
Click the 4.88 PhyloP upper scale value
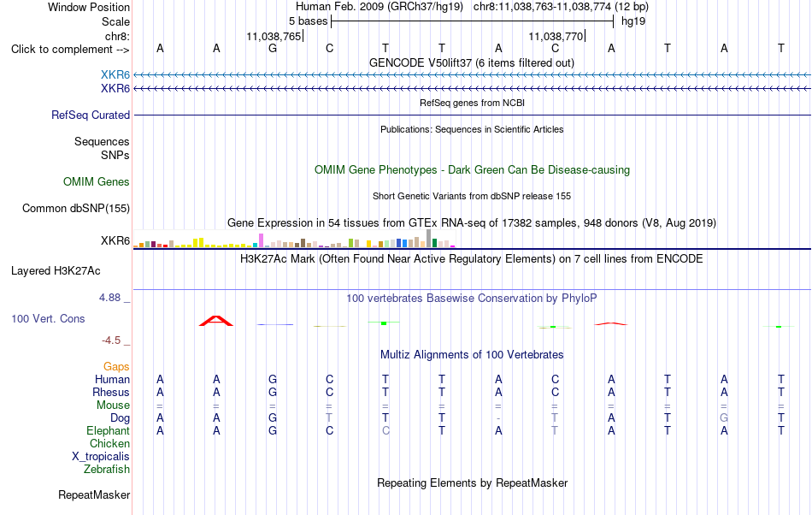coord(109,298)
